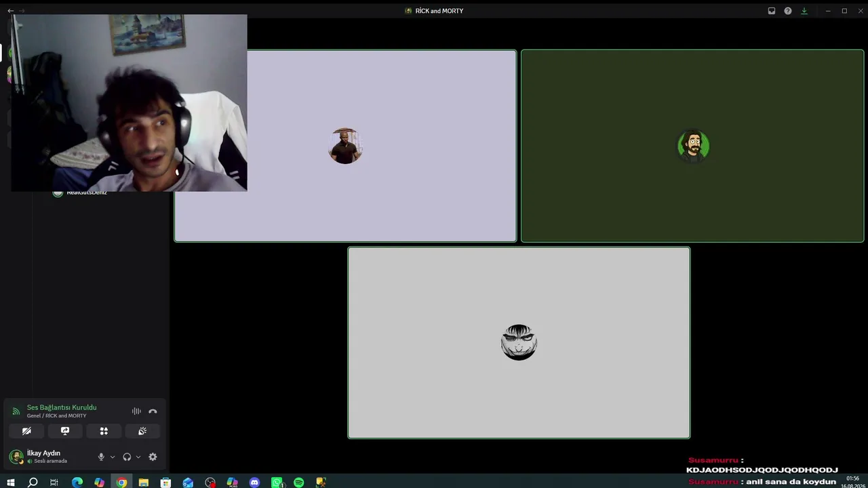Open the activities button
This screenshot has height=488, width=868.
pos(104,431)
